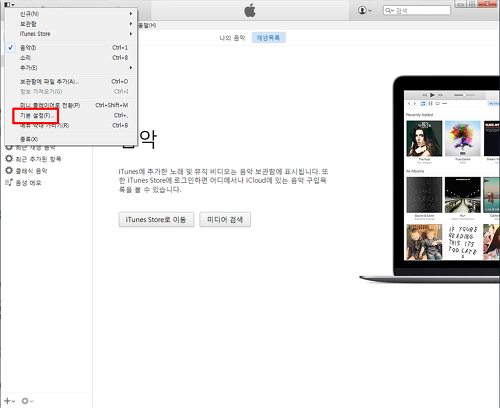Viewport: 500px width, 408px height.
Task: Click the search magnifier icon dropdown
Action: pos(389,11)
